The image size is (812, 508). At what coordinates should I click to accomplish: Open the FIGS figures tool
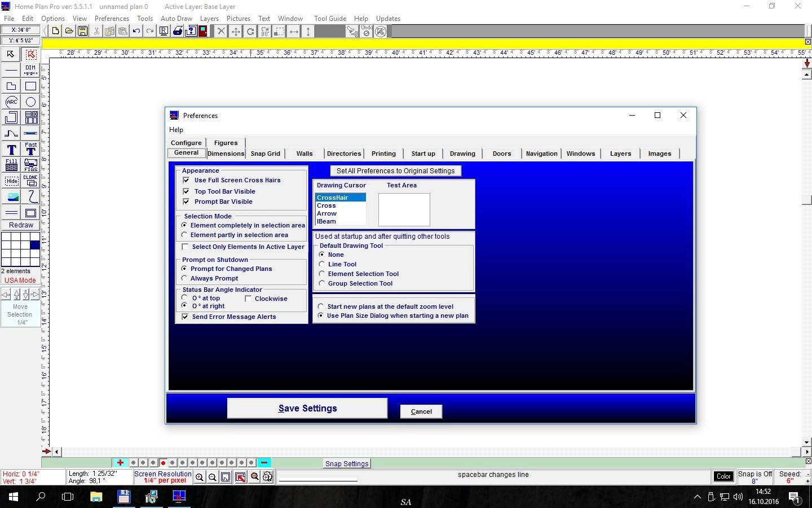click(30, 165)
